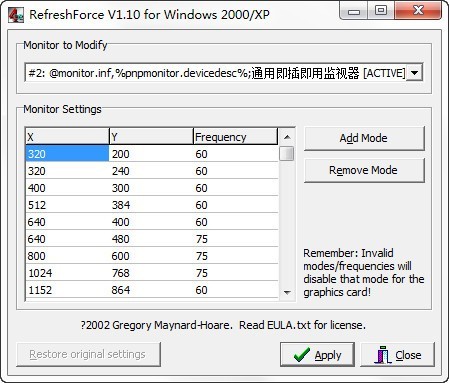Image resolution: width=449 pixels, height=383 pixels.
Task: Open the Monitor to Modify dropdown arrow
Action: pos(414,72)
